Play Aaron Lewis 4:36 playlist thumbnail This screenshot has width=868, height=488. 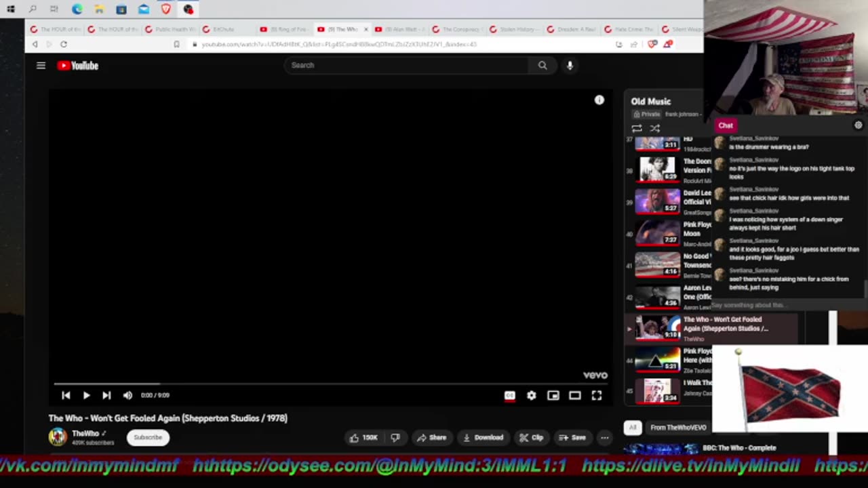[x=657, y=296]
